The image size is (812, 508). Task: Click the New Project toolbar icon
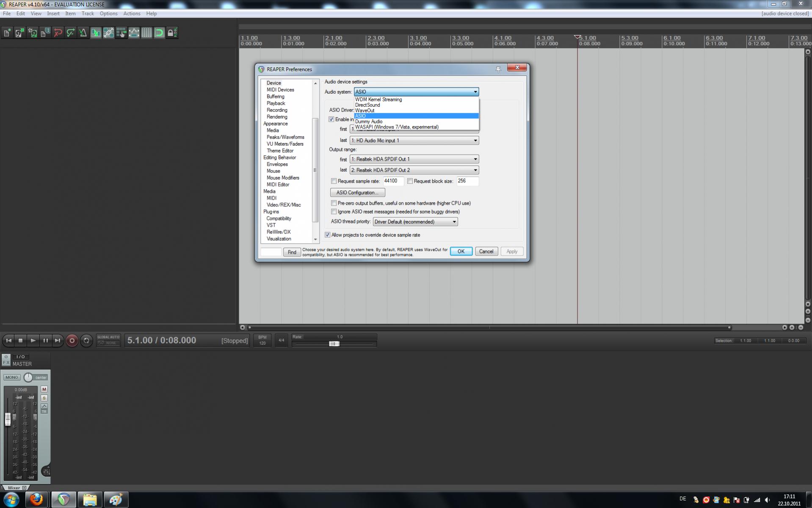[x=7, y=33]
